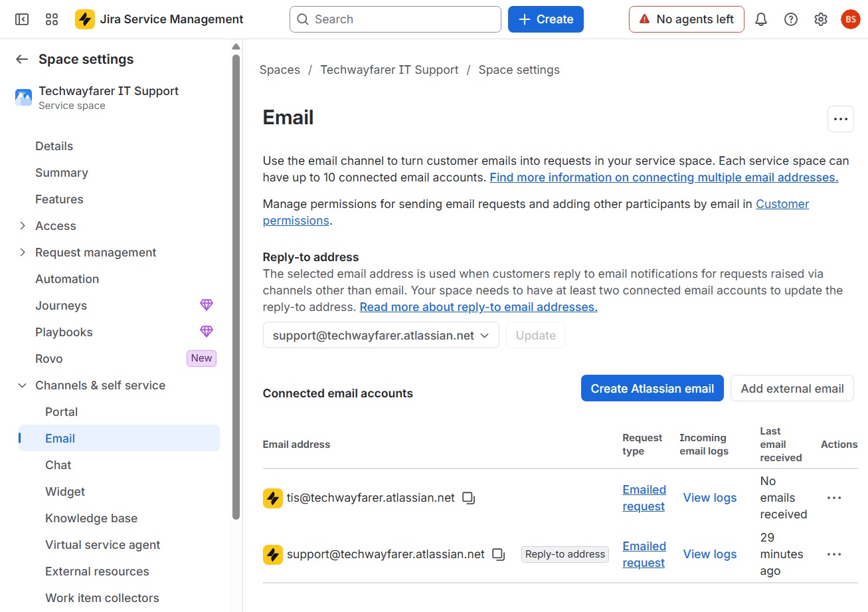Click Add external email
The image size is (868, 612).
(x=792, y=389)
